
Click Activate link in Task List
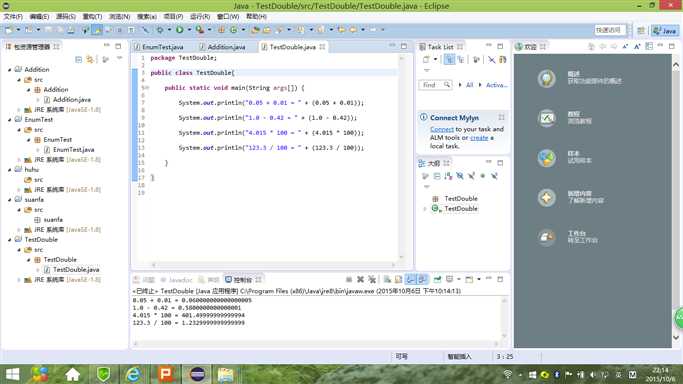pyautogui.click(x=497, y=85)
